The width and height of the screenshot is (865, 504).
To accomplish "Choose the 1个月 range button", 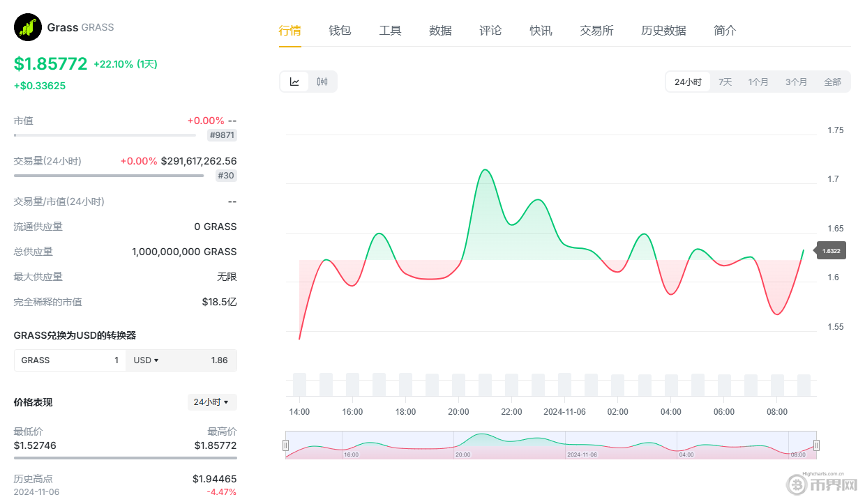I will pyautogui.click(x=759, y=81).
